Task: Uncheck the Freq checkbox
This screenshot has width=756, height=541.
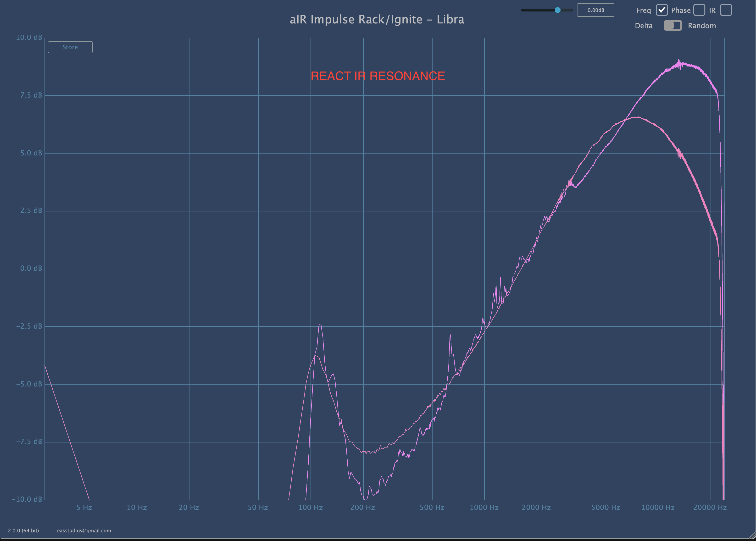Action: tap(662, 10)
